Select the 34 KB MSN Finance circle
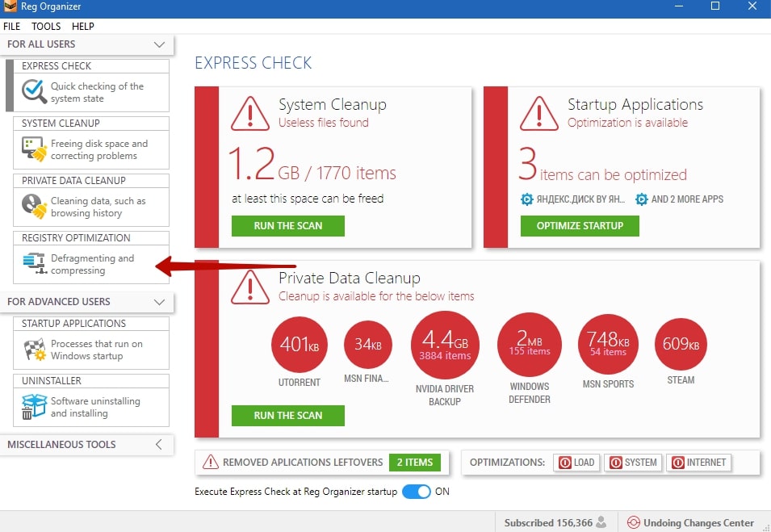The height and width of the screenshot is (532, 771). point(368,345)
